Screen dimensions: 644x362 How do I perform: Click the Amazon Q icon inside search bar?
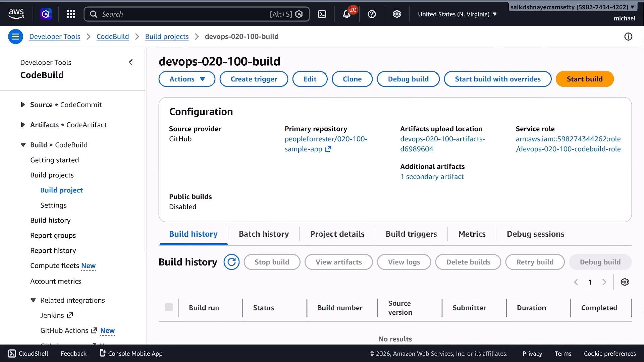point(299,14)
